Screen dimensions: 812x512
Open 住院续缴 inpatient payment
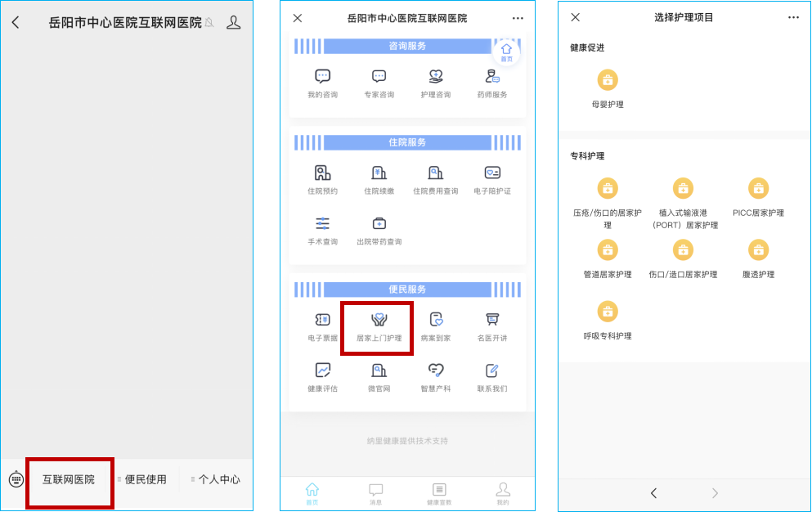pyautogui.click(x=379, y=180)
